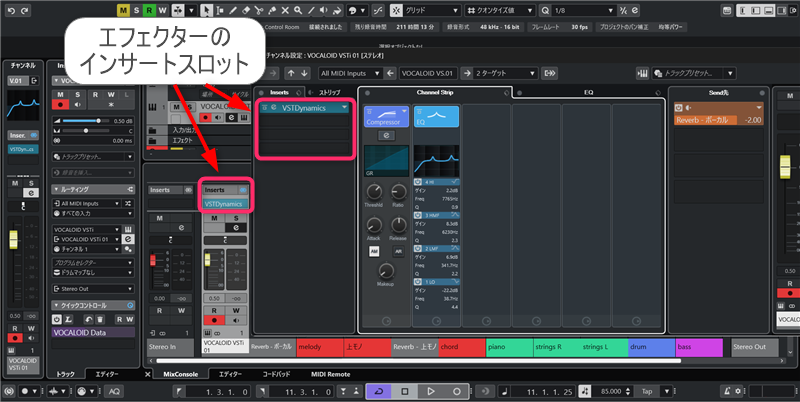The height and width of the screenshot is (402, 800).
Task: Switch to the Chord Pads tab
Action: click(276, 374)
